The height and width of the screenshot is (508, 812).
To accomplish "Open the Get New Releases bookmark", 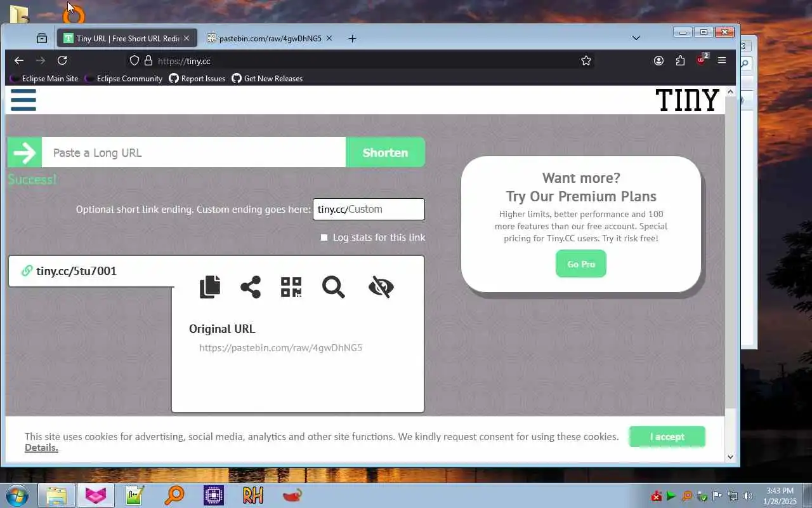I will click(x=267, y=79).
